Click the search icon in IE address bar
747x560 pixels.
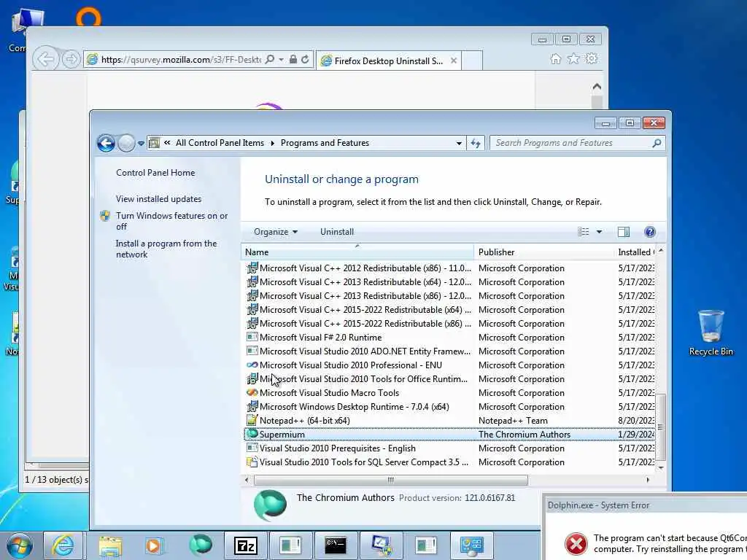270,60
